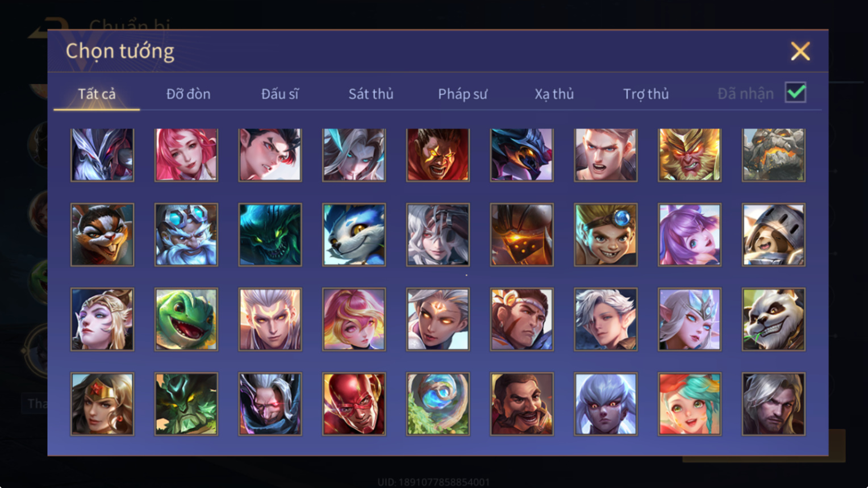Toggle the Đã nhận checkbox
Screen dimensions: 868x488
pos(795,92)
